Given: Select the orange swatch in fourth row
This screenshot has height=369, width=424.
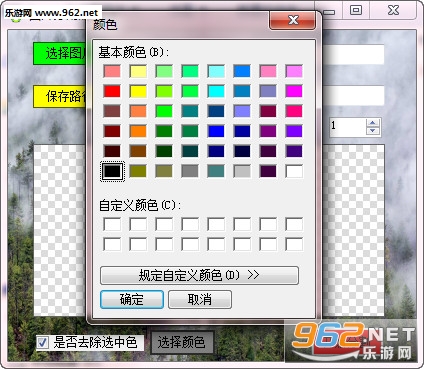Looking at the screenshot, I should [x=138, y=131].
